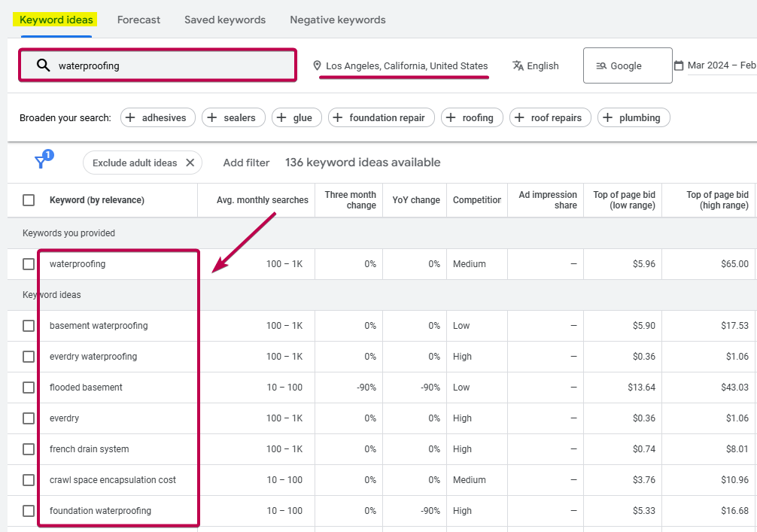Remove the Exclude adult ideas filter
The image size is (757, 532).
coord(190,163)
